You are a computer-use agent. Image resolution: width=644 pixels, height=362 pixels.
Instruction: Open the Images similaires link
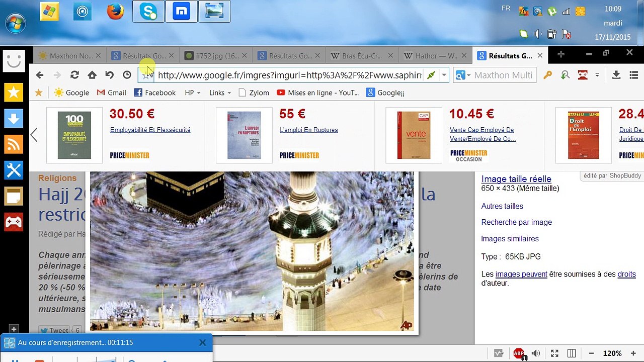tap(510, 239)
